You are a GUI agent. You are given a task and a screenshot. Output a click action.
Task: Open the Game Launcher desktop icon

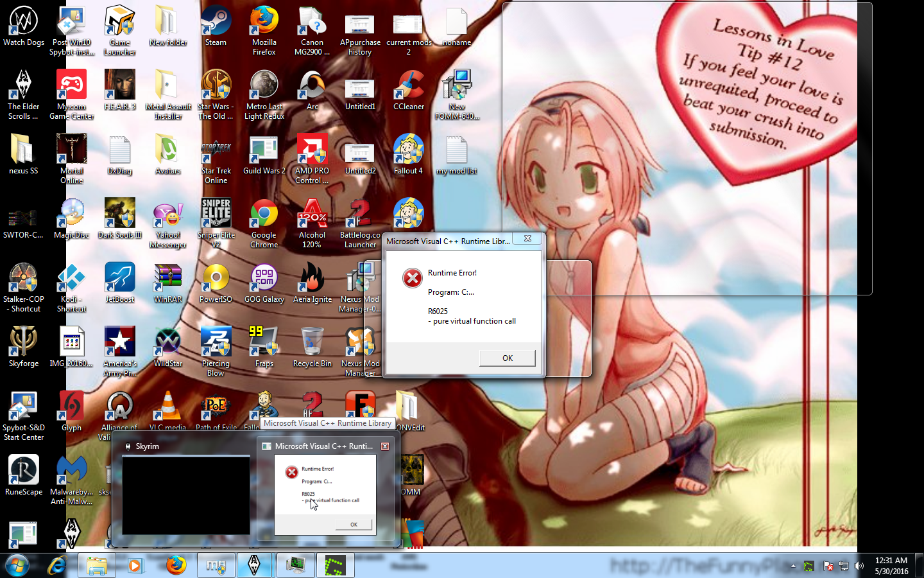pyautogui.click(x=120, y=31)
